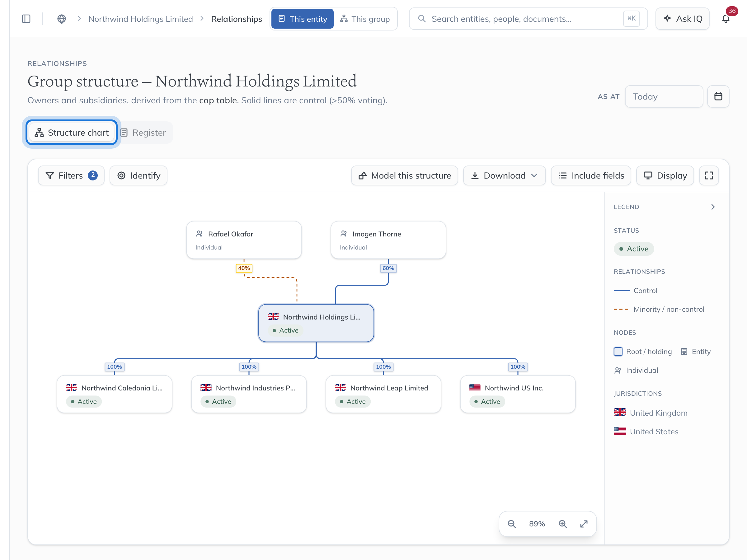Enter fullscreen chart view

pos(709,175)
